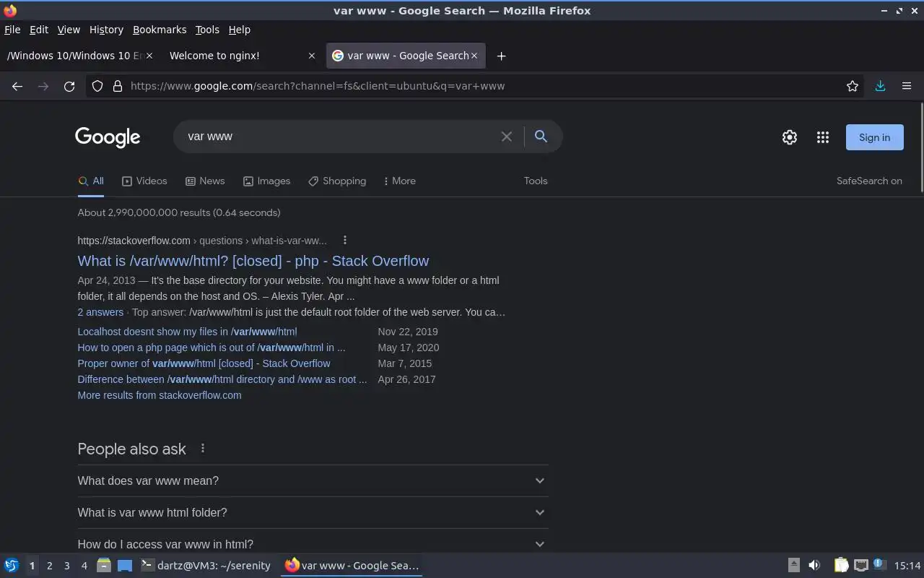Open 'Localhost doesnt show my files' link
Screen dimensions: 924x578
[187, 332]
